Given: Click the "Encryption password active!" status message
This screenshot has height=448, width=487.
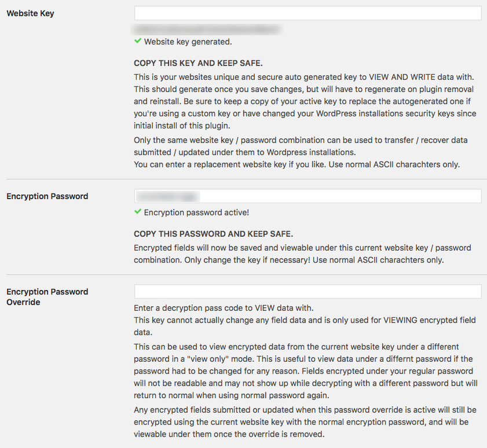Looking at the screenshot, I should click(x=197, y=212).
